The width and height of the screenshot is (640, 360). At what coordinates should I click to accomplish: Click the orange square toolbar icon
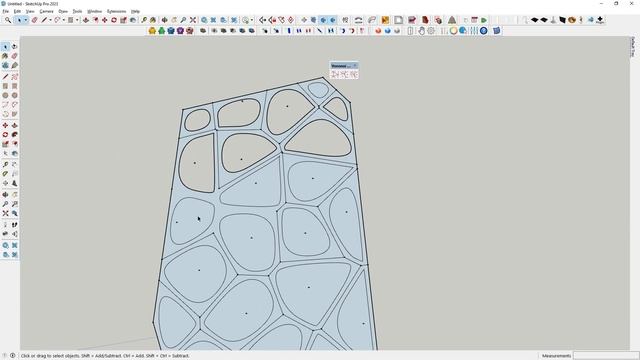(x=385, y=20)
